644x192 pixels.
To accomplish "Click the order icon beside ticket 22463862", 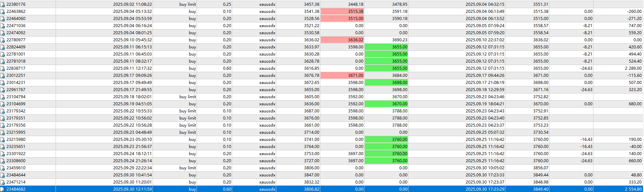I will (2, 12).
